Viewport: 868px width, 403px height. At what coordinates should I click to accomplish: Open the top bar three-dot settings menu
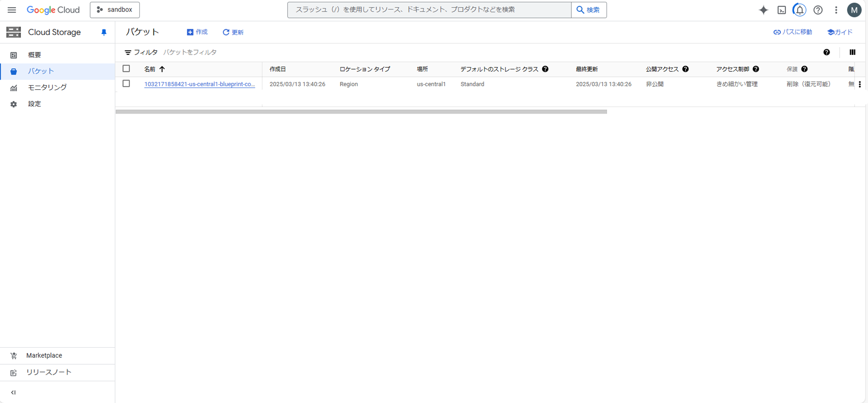[836, 10]
